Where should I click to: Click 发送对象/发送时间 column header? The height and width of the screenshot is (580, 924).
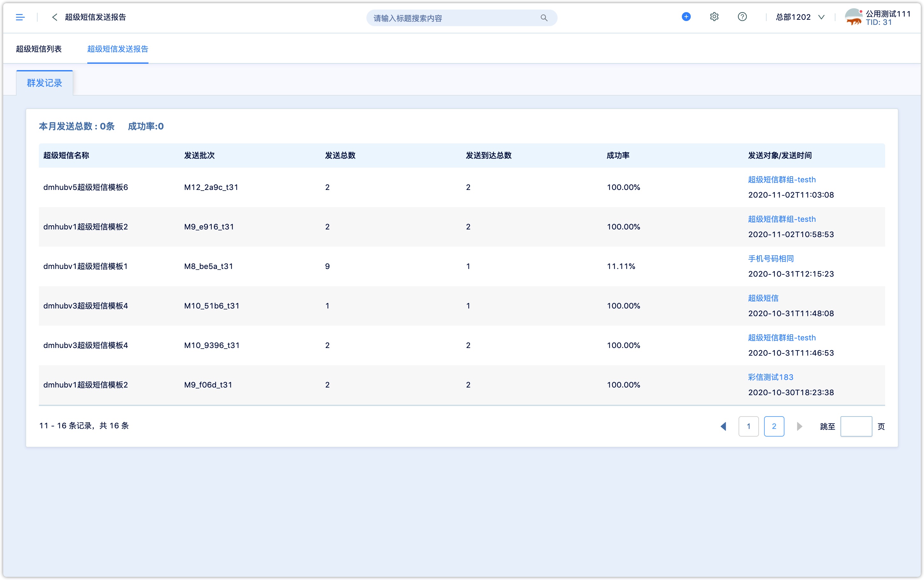point(779,156)
